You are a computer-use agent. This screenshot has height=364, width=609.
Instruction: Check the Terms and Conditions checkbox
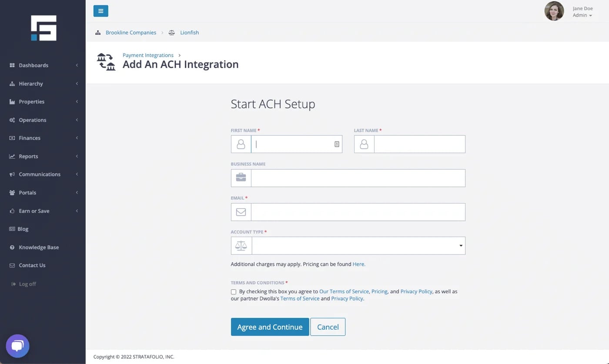(234, 292)
